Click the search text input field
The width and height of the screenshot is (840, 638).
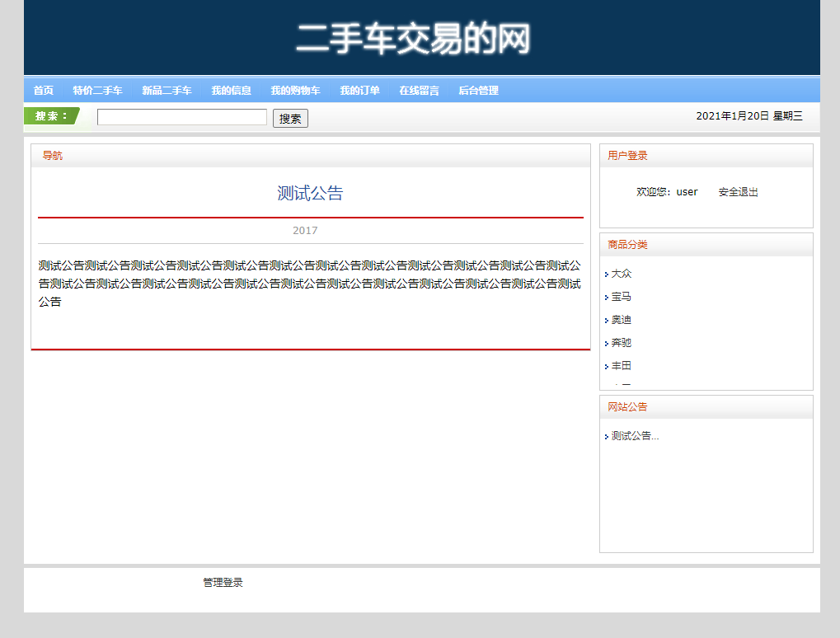181,117
